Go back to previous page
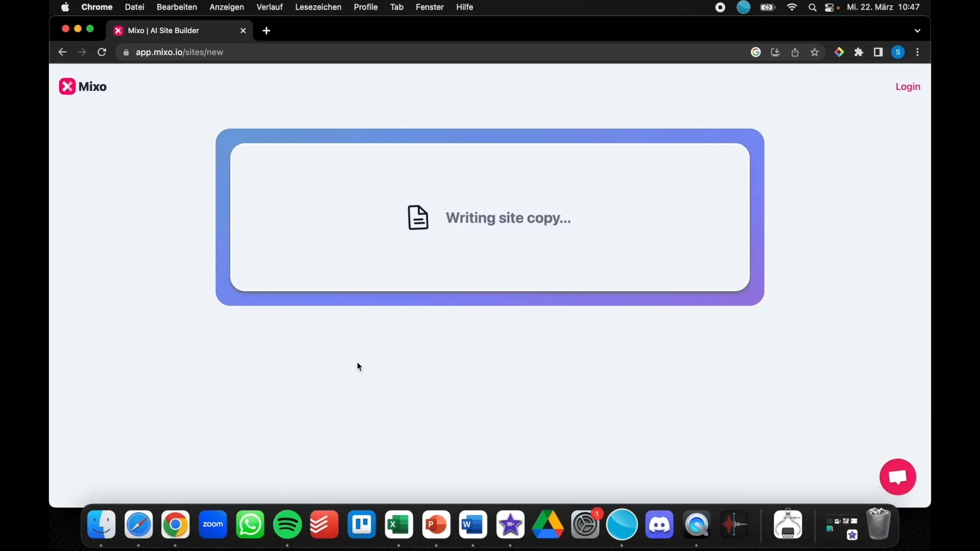Image resolution: width=980 pixels, height=551 pixels. (x=62, y=52)
